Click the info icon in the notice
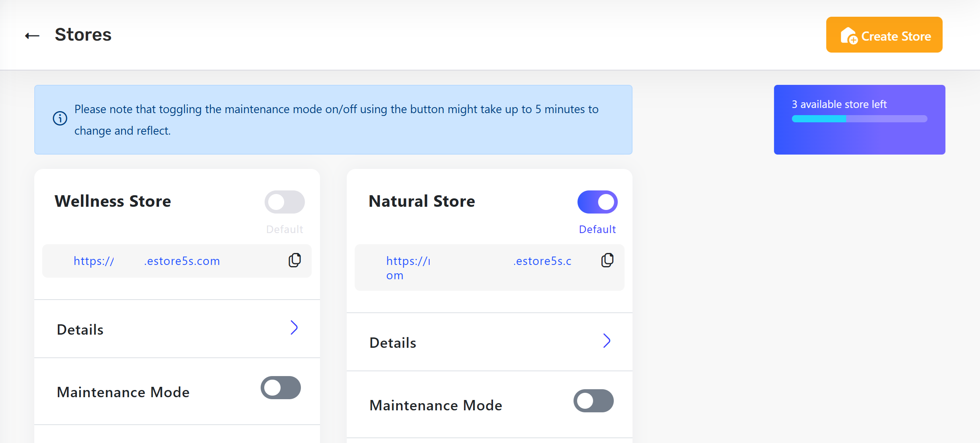This screenshot has height=443, width=980. 60,118
